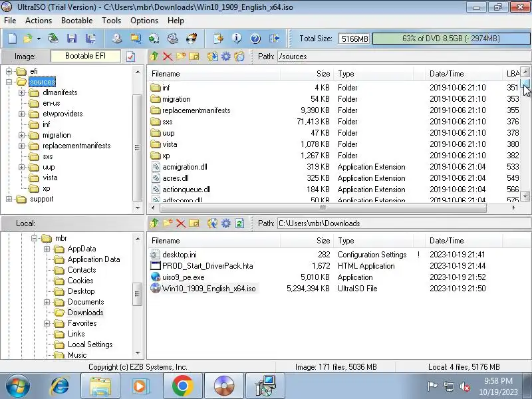The height and width of the screenshot is (399, 532).
Task: Rename item in local pane toolbar
Action: click(194, 223)
